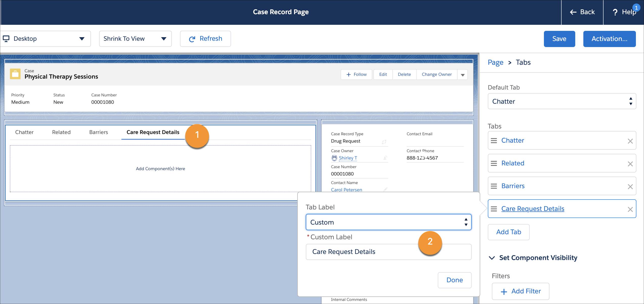The height and width of the screenshot is (304, 644).
Task: Click the edit pencil icon near Contact Name
Action: 385,189
